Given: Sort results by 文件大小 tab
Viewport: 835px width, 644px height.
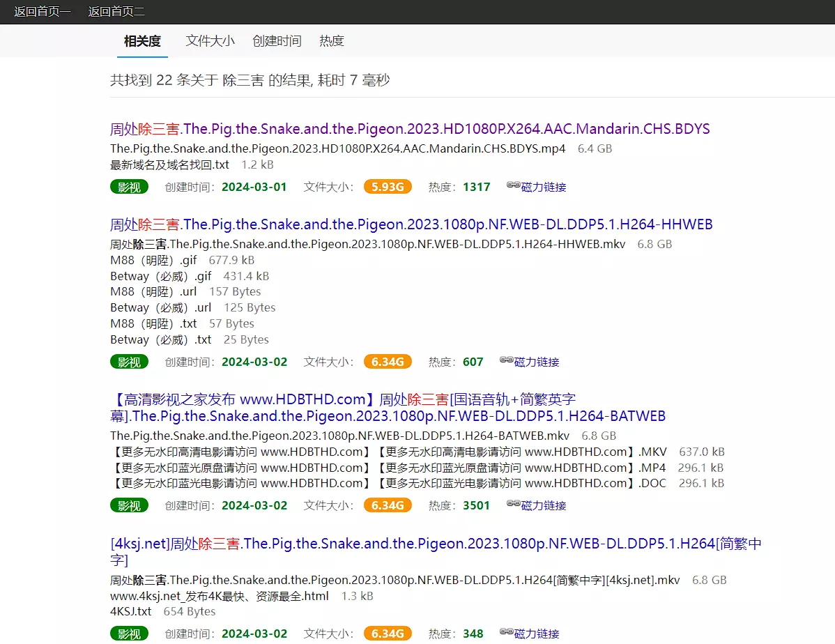Looking at the screenshot, I should (210, 41).
